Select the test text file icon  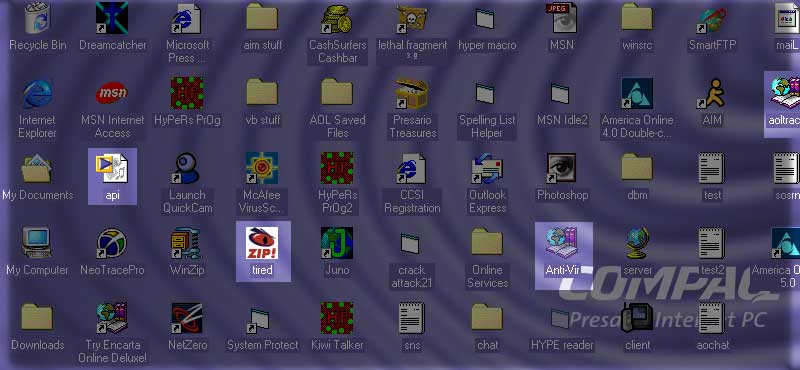click(712, 169)
